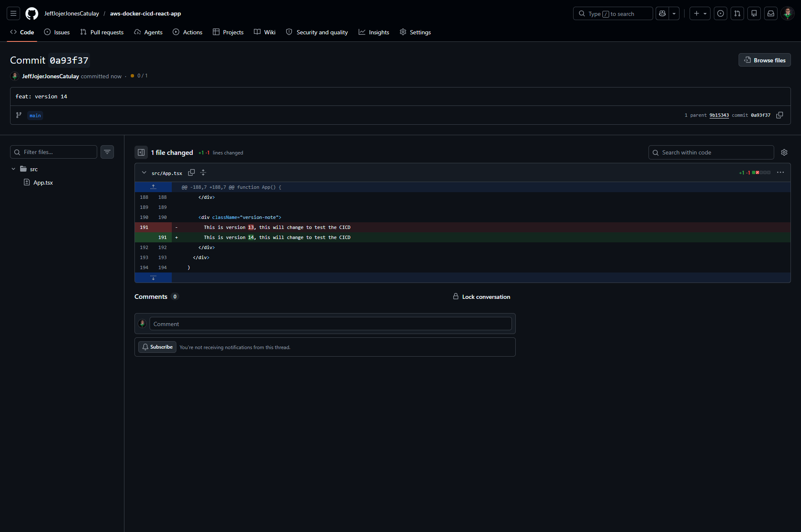Open the global navigation hamburger menu
801x532 pixels.
pyautogui.click(x=13, y=13)
